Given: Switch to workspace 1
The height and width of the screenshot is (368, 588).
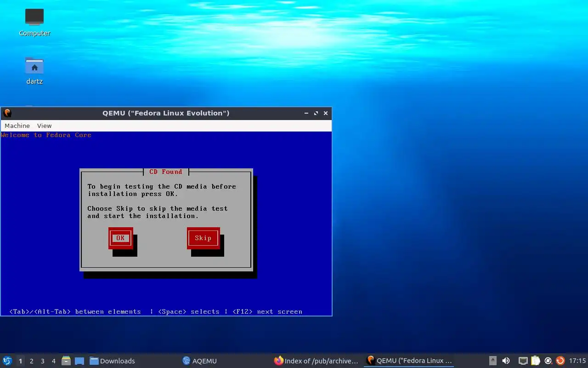Looking at the screenshot, I should point(20,361).
